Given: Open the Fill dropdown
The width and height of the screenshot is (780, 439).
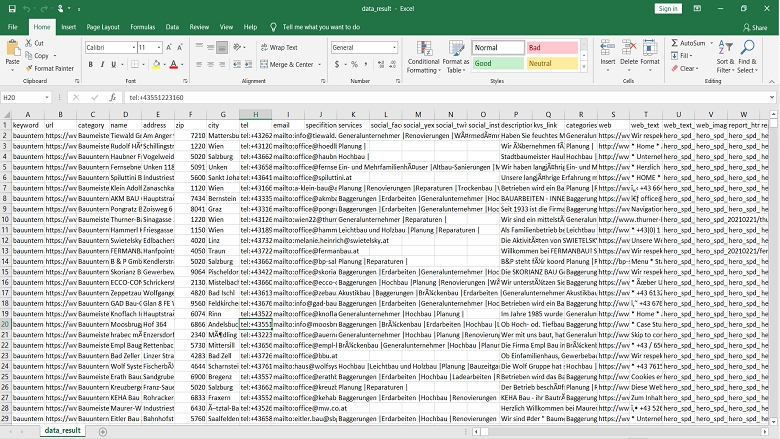Looking at the screenshot, I should 682,56.
